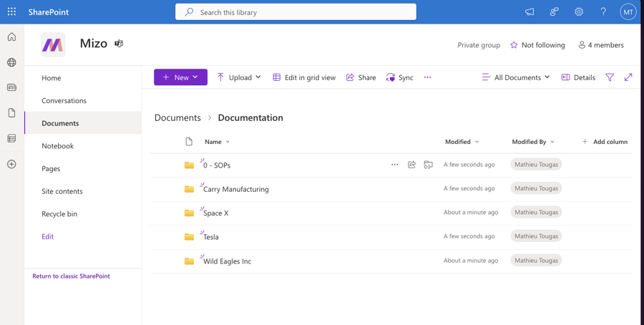This screenshot has height=325, width=644.
Task: Open the Modified By column dropdown
Action: click(533, 142)
